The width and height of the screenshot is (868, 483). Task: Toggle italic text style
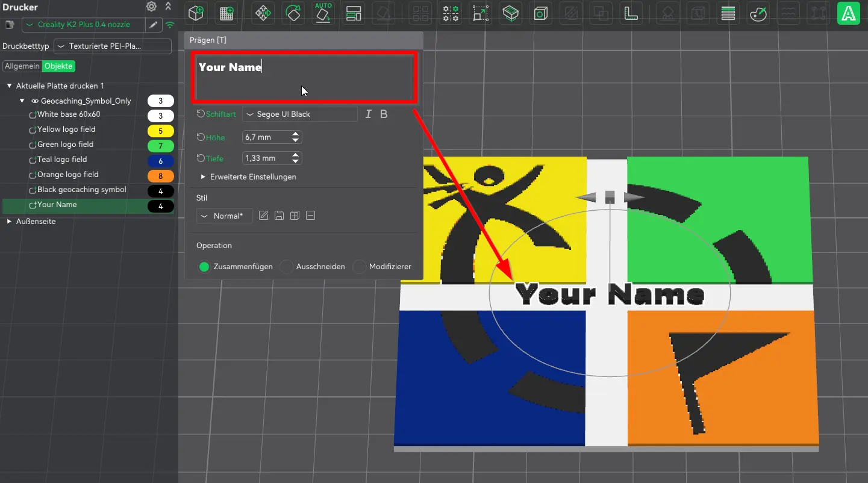(x=369, y=114)
